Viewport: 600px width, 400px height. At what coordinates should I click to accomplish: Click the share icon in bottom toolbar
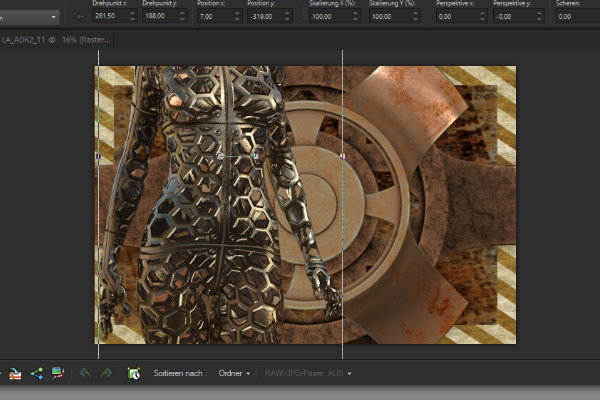pyautogui.click(x=37, y=373)
